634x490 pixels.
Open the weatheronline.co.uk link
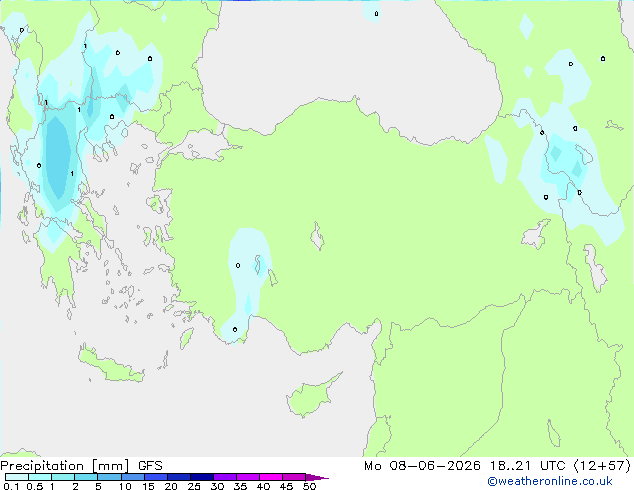550,481
